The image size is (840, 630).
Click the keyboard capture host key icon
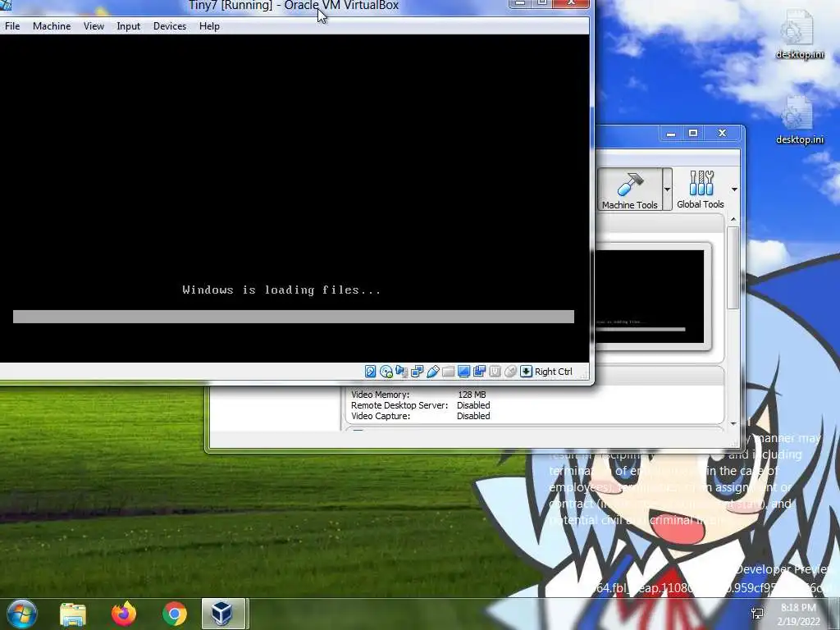[526, 372]
